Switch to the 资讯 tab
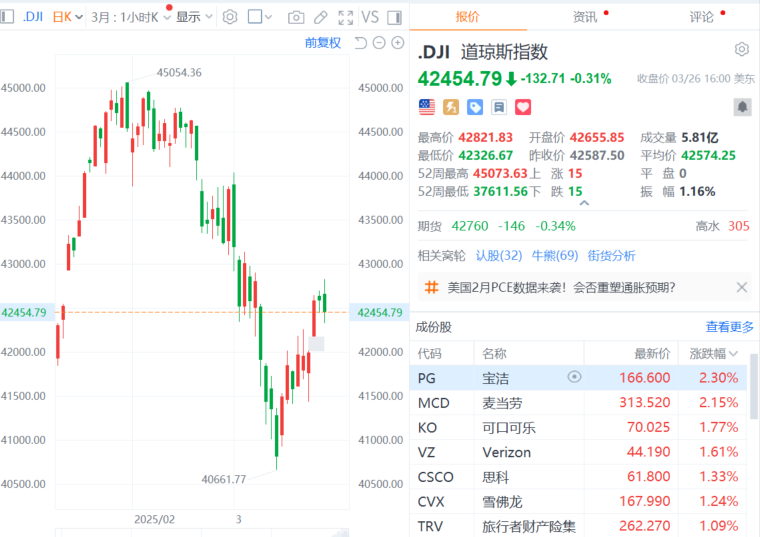The image size is (760, 537). click(x=585, y=17)
